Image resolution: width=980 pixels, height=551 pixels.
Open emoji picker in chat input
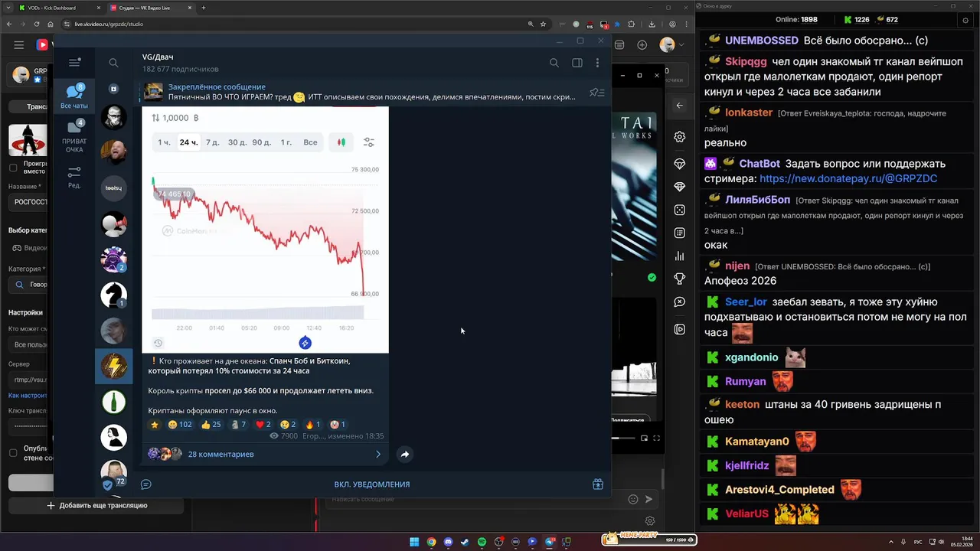pos(633,499)
